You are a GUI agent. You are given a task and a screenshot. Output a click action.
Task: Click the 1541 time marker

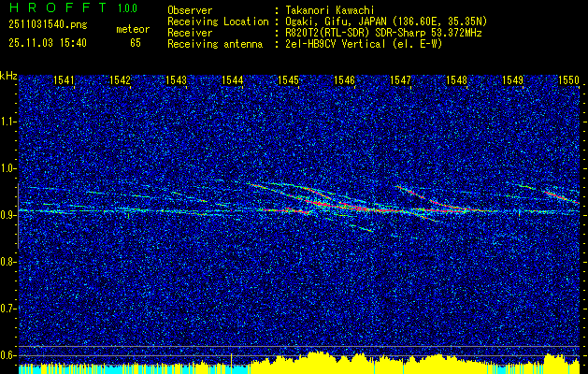pos(64,79)
